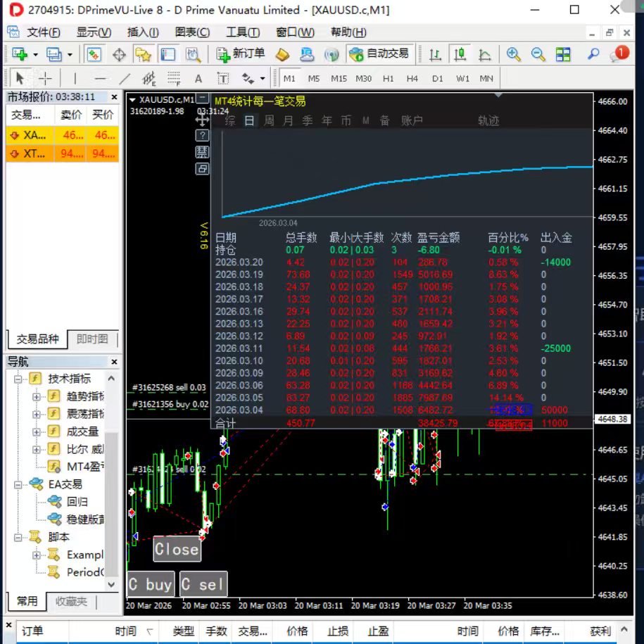Select the Fibonacci retracement tool
The image size is (644, 644).
[x=174, y=78]
